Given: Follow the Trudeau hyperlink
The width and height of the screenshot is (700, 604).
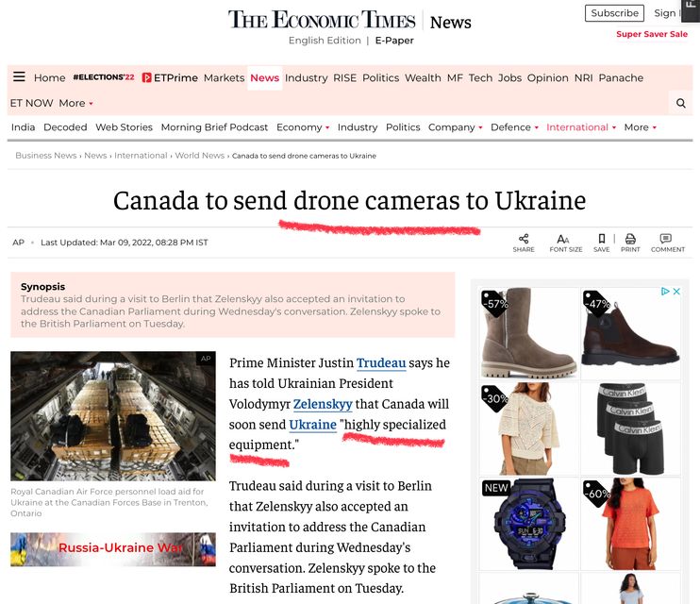Looking at the screenshot, I should [x=381, y=362].
